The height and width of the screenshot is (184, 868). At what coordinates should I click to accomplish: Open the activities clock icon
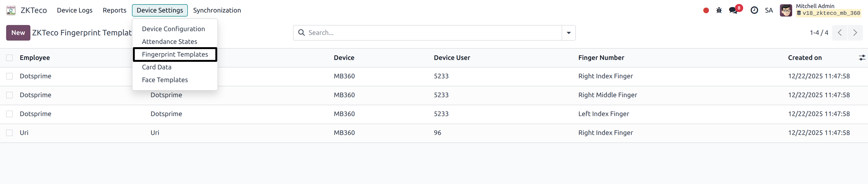754,10
